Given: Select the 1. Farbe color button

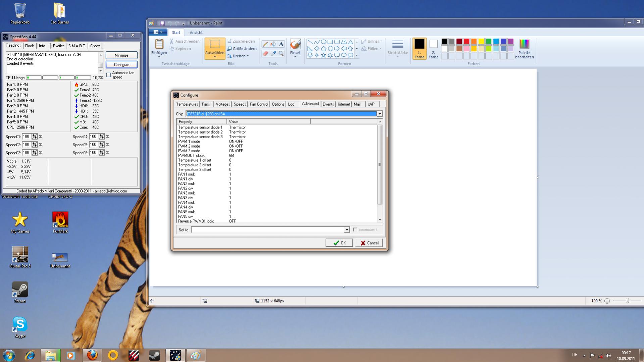Looking at the screenshot, I should point(419,48).
